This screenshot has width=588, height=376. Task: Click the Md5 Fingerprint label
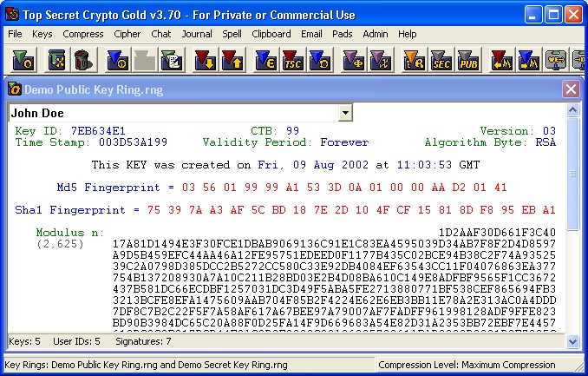(x=108, y=187)
